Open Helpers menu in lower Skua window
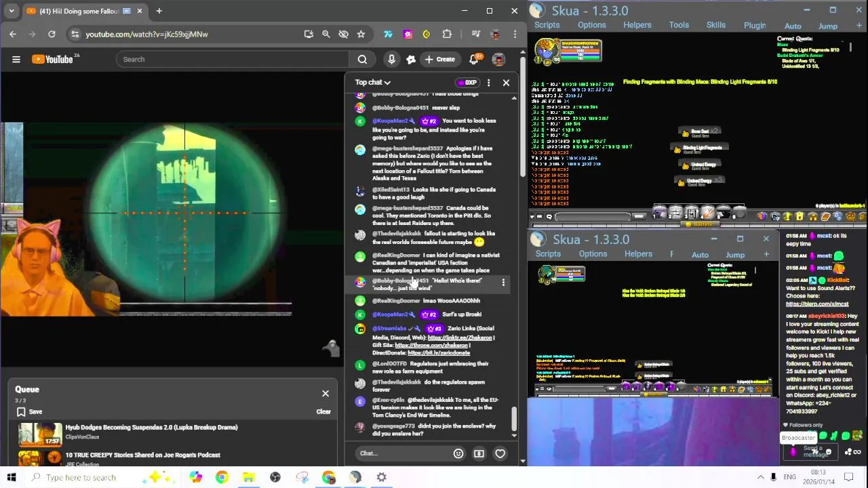Screen dimensions: 868x488 click(x=638, y=254)
